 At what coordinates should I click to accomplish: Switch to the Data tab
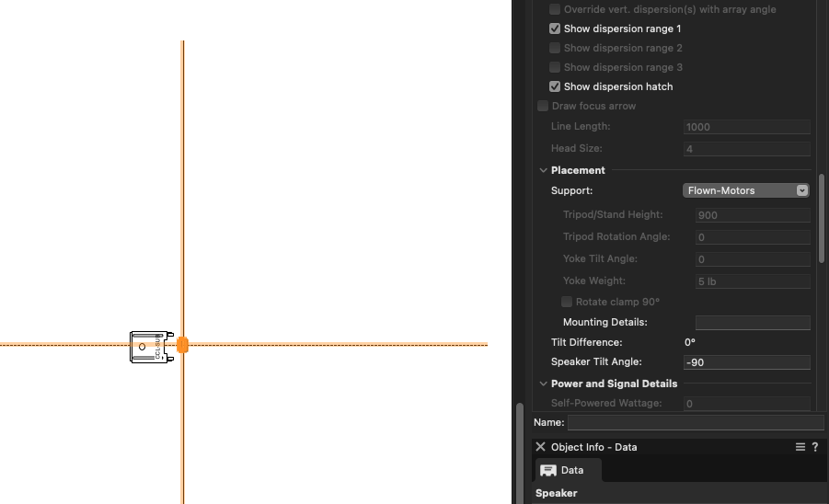569,470
